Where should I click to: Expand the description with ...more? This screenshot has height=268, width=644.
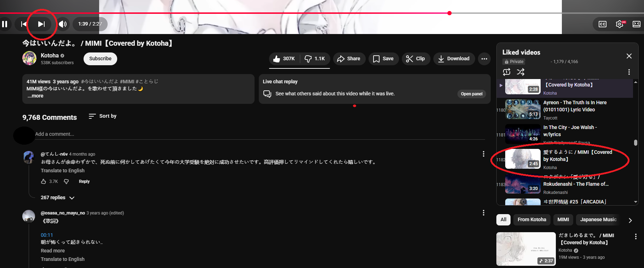coord(35,96)
